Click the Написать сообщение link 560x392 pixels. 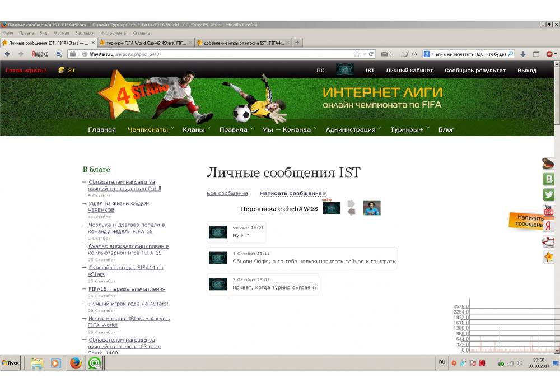[x=291, y=193]
